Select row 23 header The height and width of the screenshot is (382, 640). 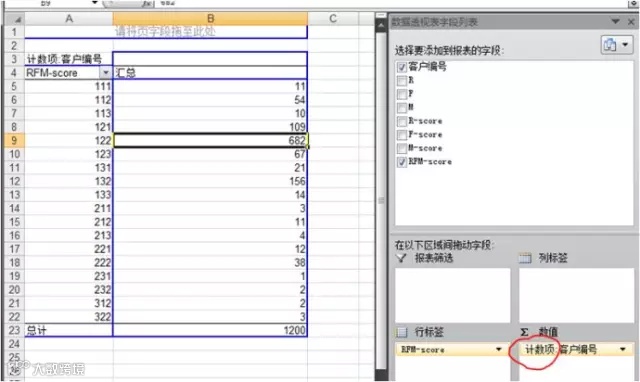(14, 330)
